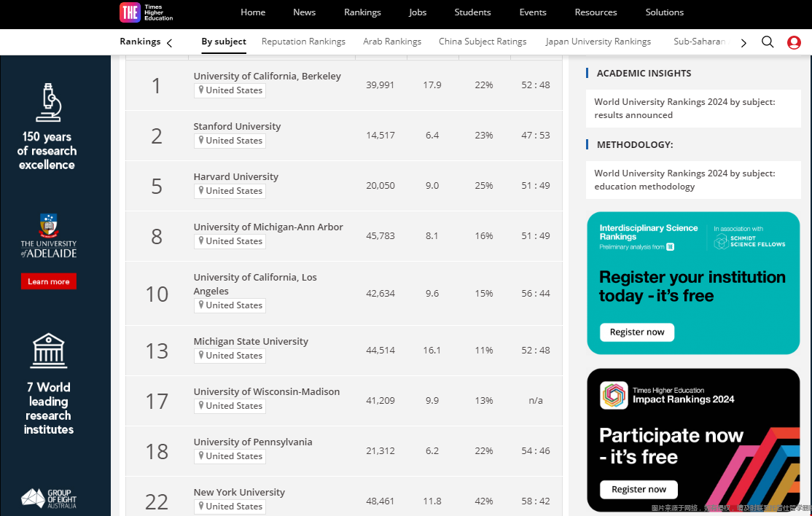Click New York University's 42% value
The width and height of the screenshot is (812, 516).
click(484, 501)
